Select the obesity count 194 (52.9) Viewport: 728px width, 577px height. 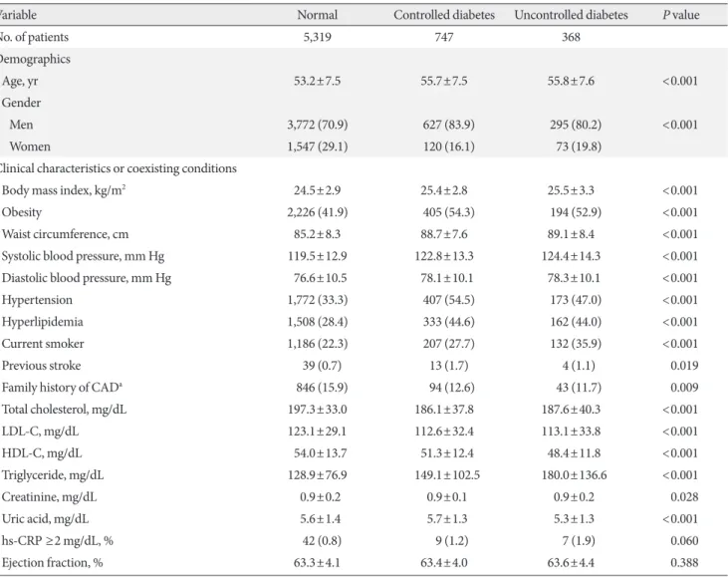(x=576, y=213)
